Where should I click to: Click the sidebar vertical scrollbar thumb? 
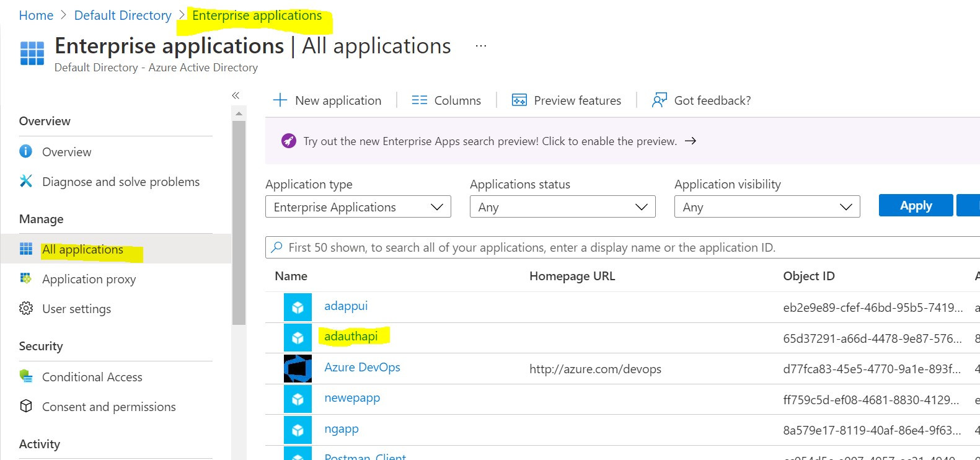click(239, 223)
